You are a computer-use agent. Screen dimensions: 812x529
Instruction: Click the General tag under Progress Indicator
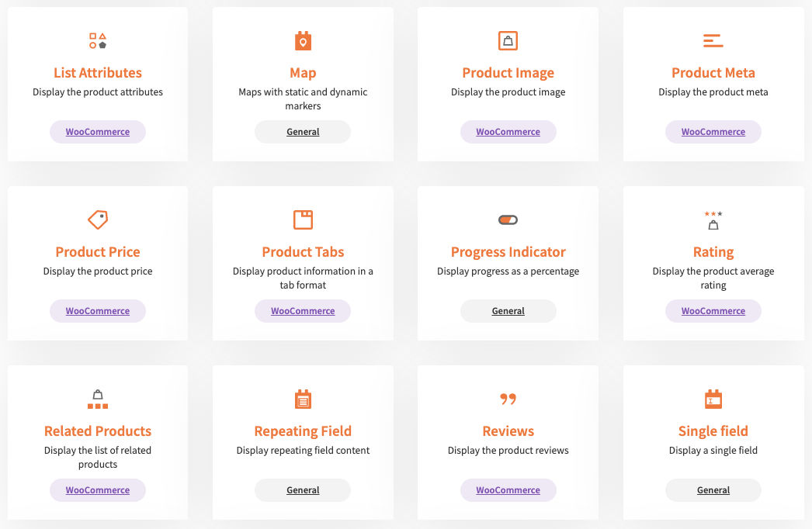coord(508,310)
